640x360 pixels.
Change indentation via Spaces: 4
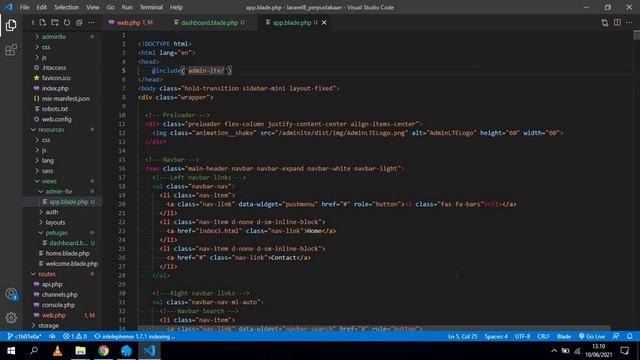496,336
